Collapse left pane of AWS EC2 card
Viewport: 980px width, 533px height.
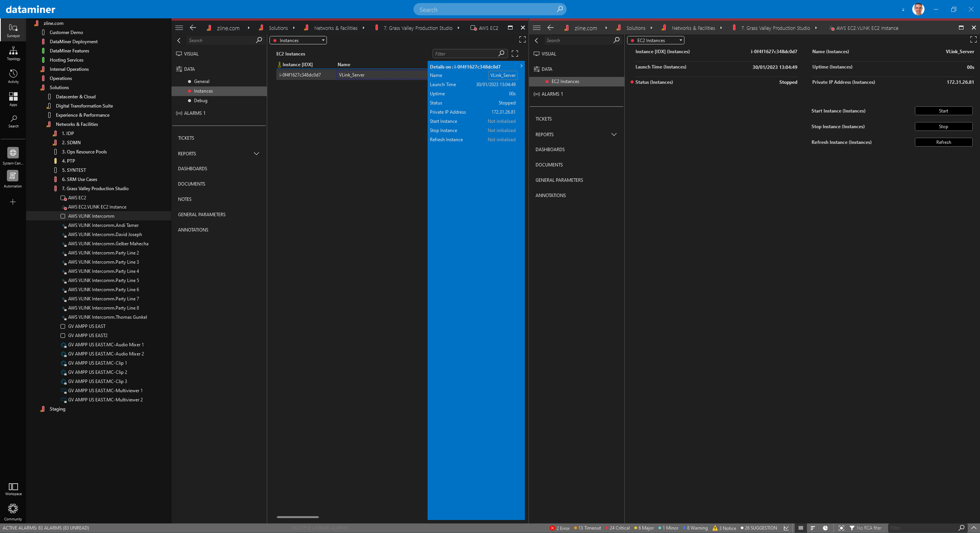point(179,40)
